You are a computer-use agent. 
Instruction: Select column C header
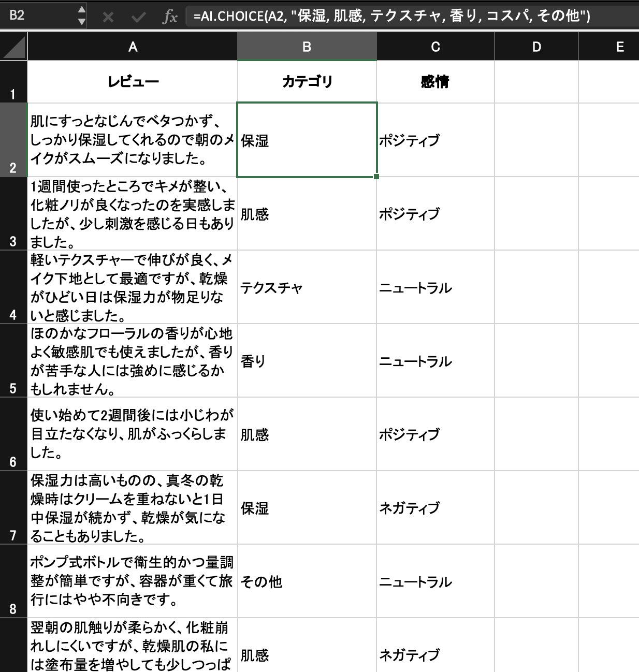435,47
